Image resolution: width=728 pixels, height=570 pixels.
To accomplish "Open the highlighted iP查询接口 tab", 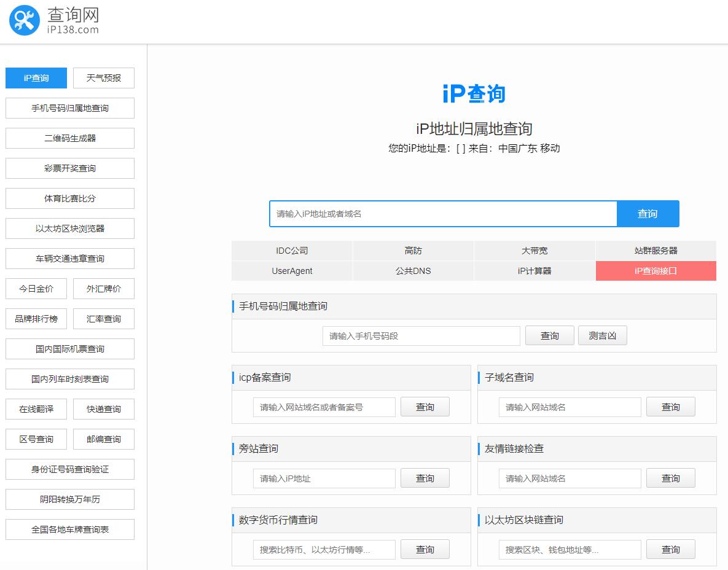I will pyautogui.click(x=656, y=271).
